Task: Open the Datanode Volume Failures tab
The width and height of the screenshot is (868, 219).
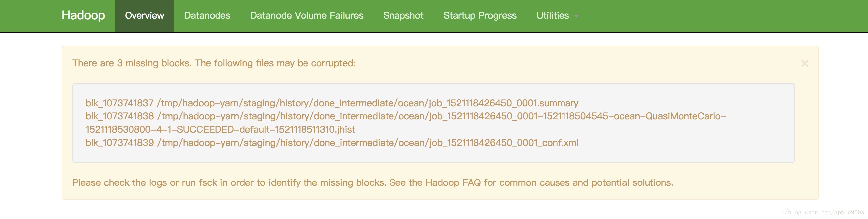Action: [x=306, y=16]
